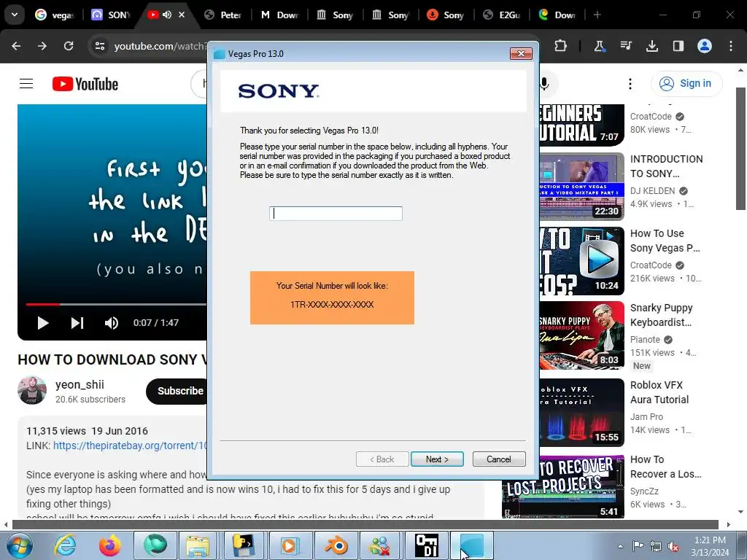Open Pianote channel
The width and height of the screenshot is (747, 560).
pos(645,340)
